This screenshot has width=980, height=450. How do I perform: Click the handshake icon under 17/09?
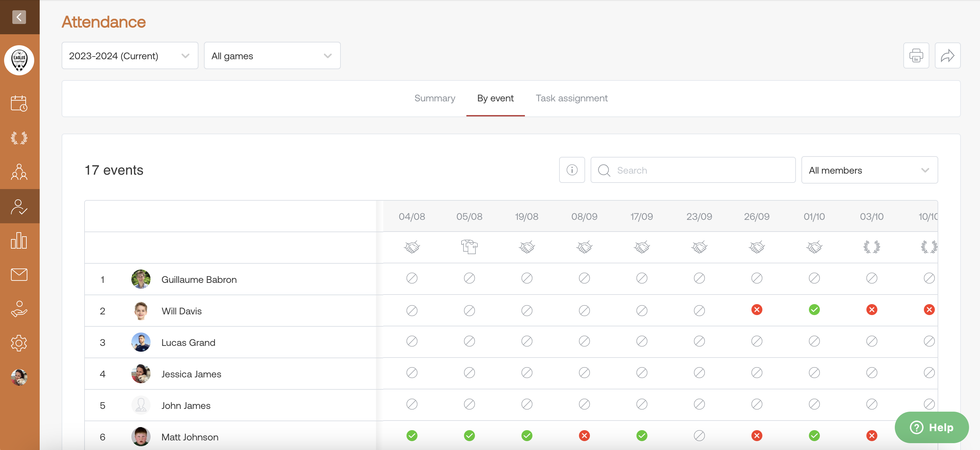642,247
